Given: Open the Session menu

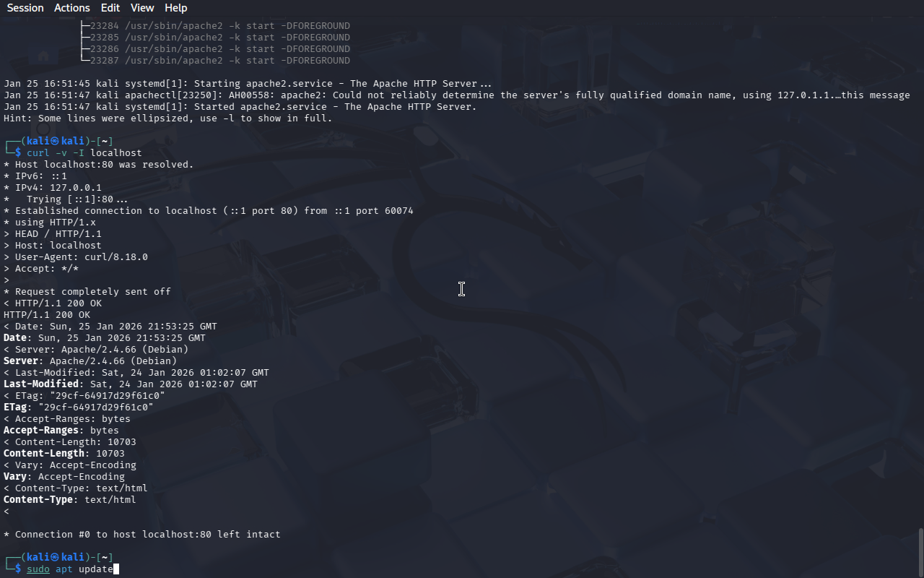Looking at the screenshot, I should pos(25,8).
